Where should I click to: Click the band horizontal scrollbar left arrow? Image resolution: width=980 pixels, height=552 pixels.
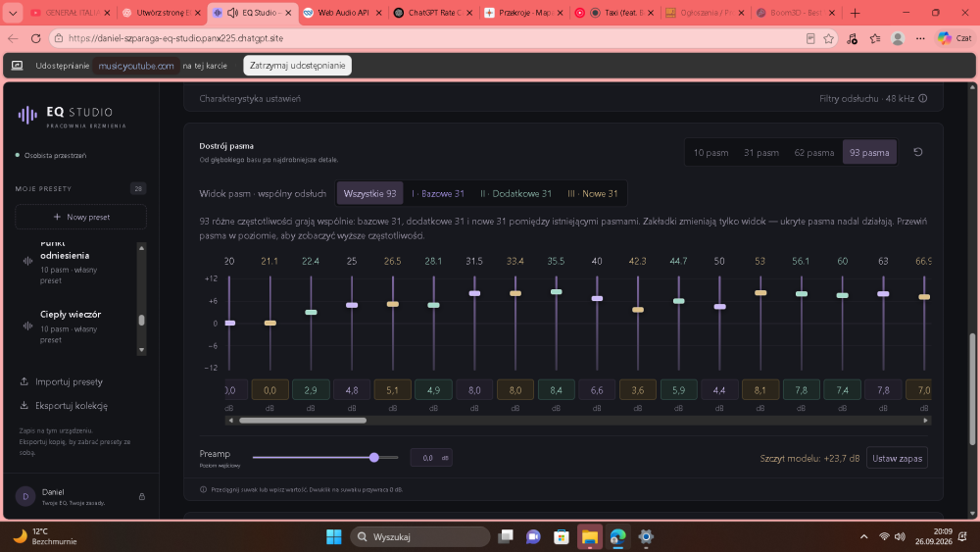[230, 421]
